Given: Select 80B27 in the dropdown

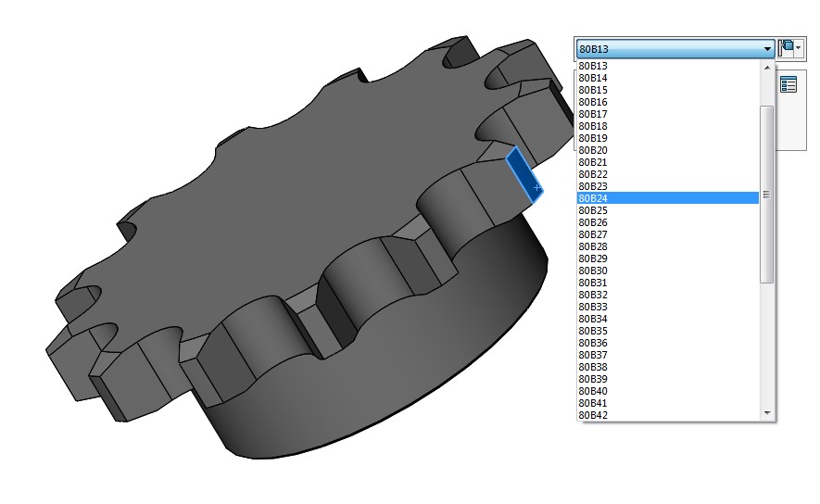Looking at the screenshot, I should click(x=668, y=234).
